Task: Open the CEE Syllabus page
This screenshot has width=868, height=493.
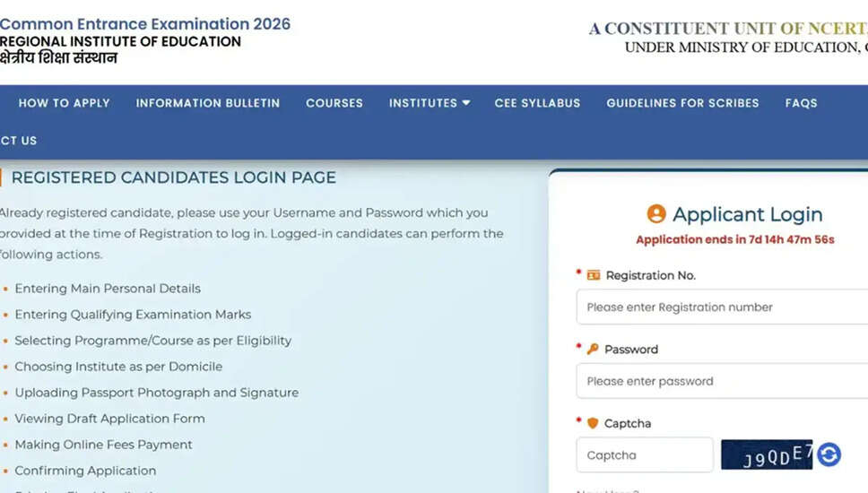Action: point(537,103)
